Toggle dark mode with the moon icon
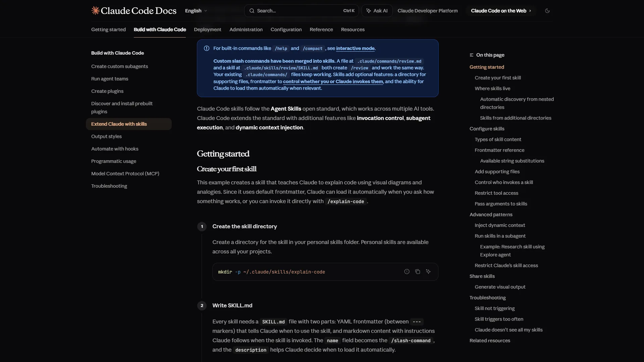 (547, 11)
